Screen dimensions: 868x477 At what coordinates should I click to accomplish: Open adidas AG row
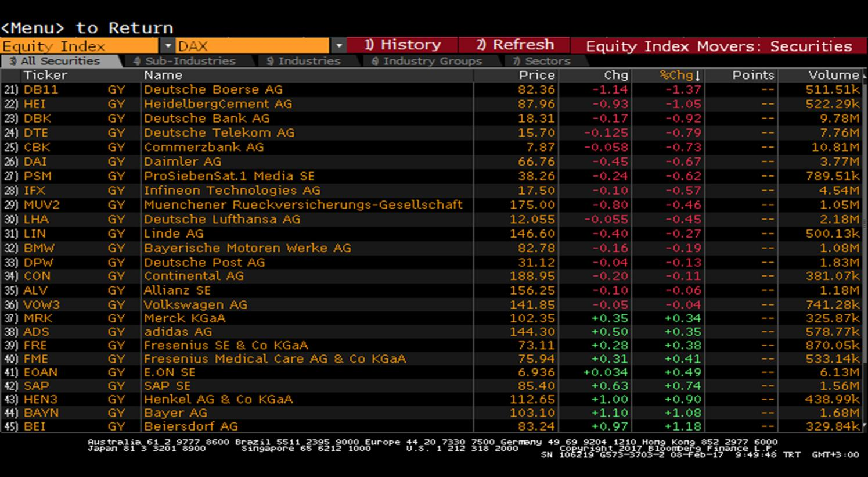pyautogui.click(x=178, y=332)
